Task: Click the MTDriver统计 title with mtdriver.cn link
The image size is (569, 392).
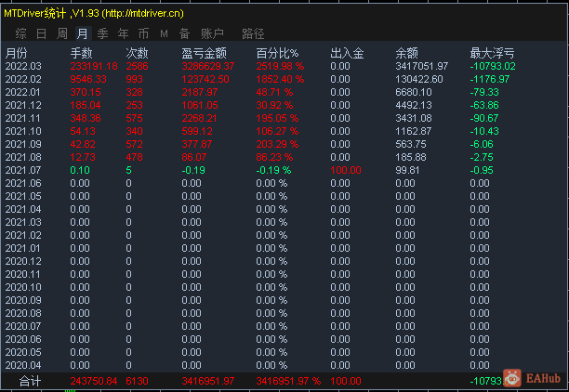Action: point(94,13)
